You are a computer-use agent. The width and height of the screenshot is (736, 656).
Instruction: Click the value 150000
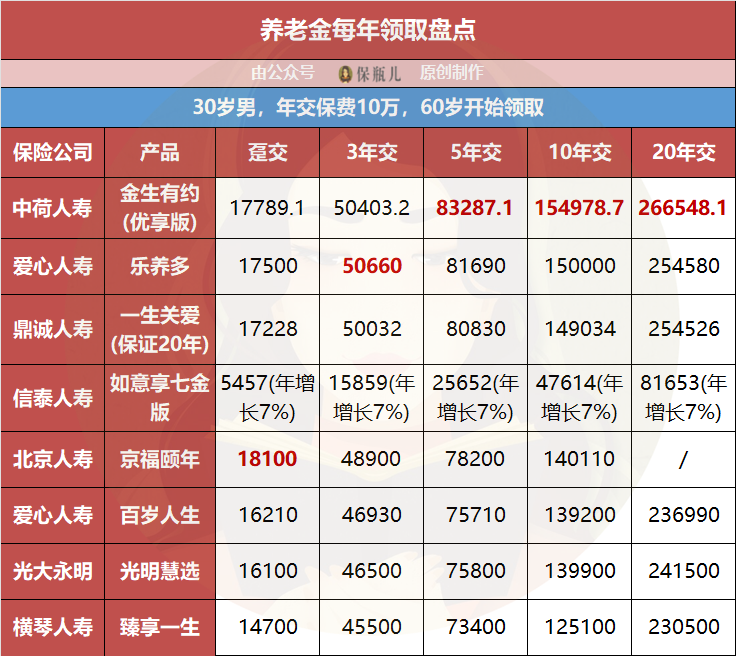point(580,266)
